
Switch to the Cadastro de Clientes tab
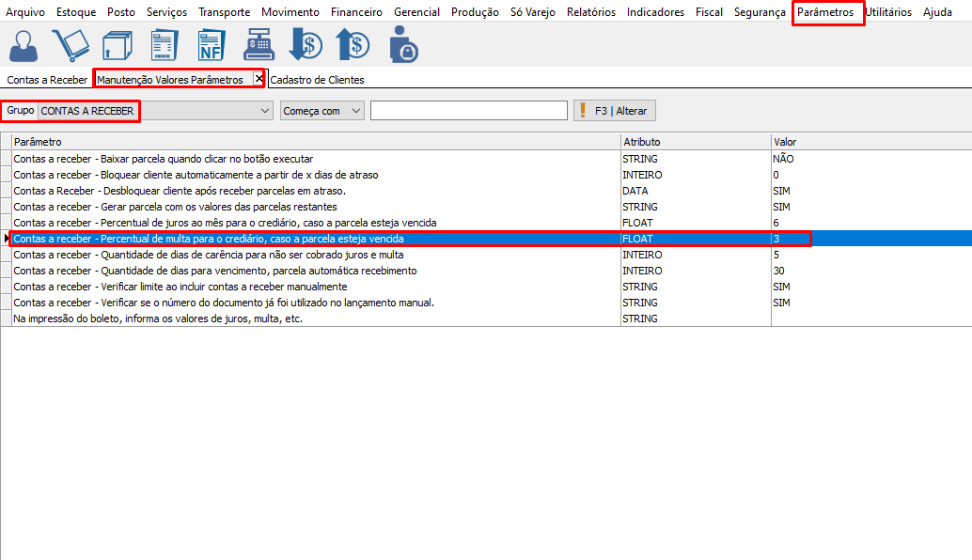[317, 80]
